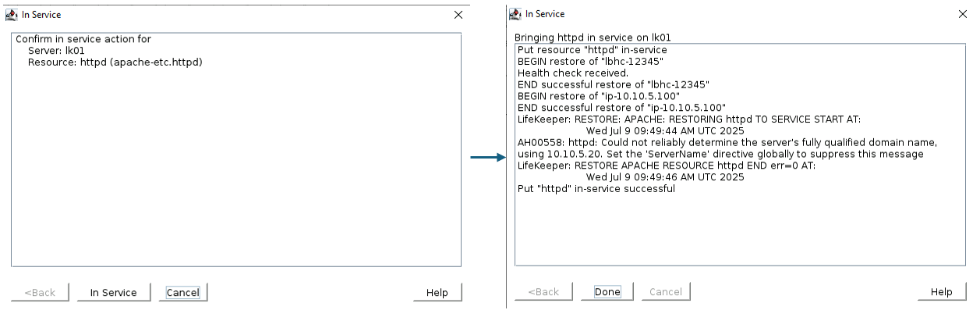Click grayed-out Cancel button in right dialog
This screenshot has height=310, width=980.
[666, 292]
